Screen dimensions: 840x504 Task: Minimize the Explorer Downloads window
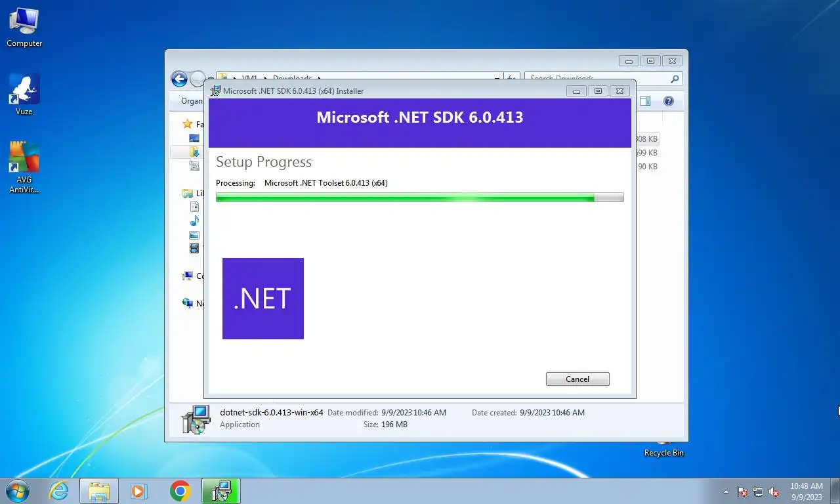coord(629,61)
